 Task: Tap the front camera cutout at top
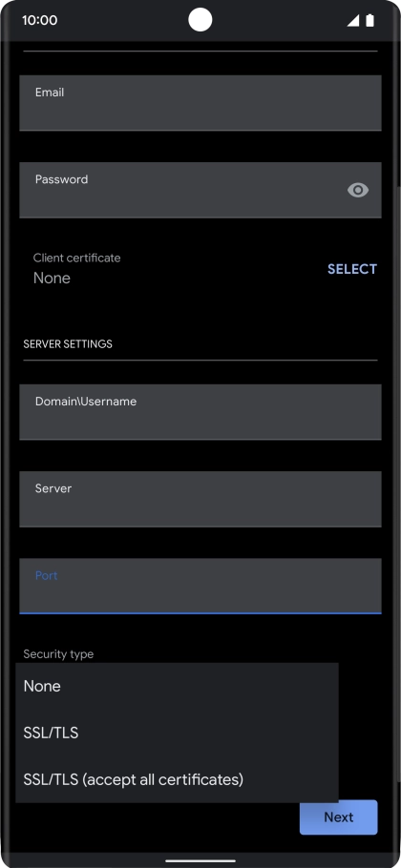200,20
